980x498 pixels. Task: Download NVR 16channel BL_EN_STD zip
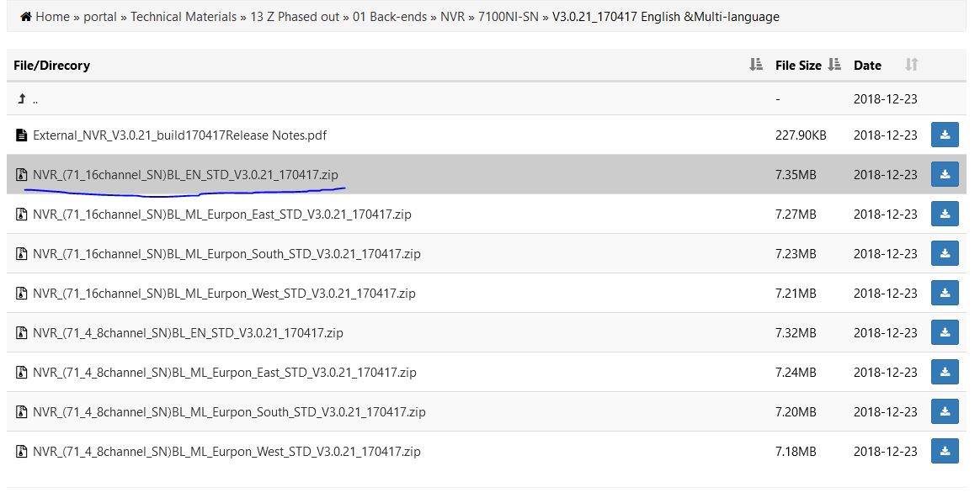pyautogui.click(x=945, y=174)
